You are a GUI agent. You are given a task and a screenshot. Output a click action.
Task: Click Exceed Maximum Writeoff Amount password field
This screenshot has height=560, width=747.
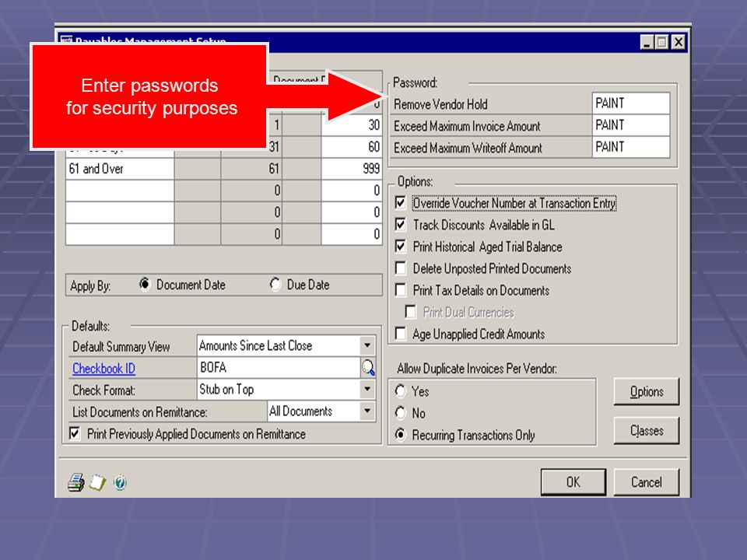631,147
